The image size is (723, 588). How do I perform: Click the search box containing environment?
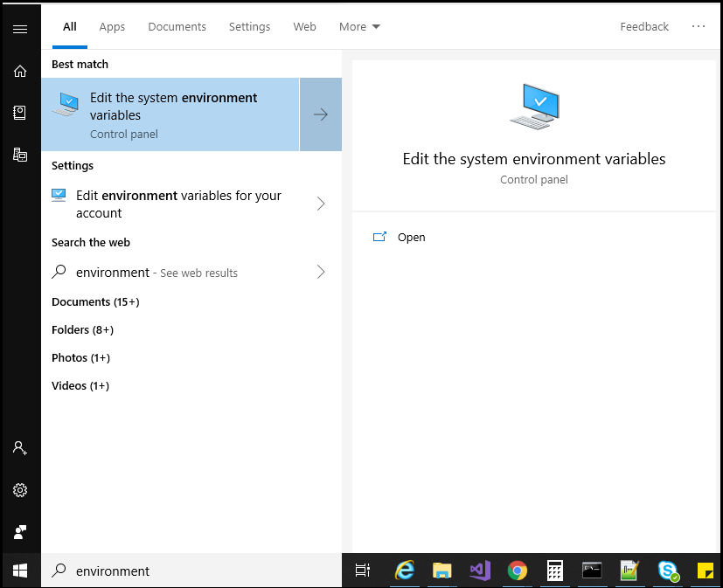[x=191, y=571]
